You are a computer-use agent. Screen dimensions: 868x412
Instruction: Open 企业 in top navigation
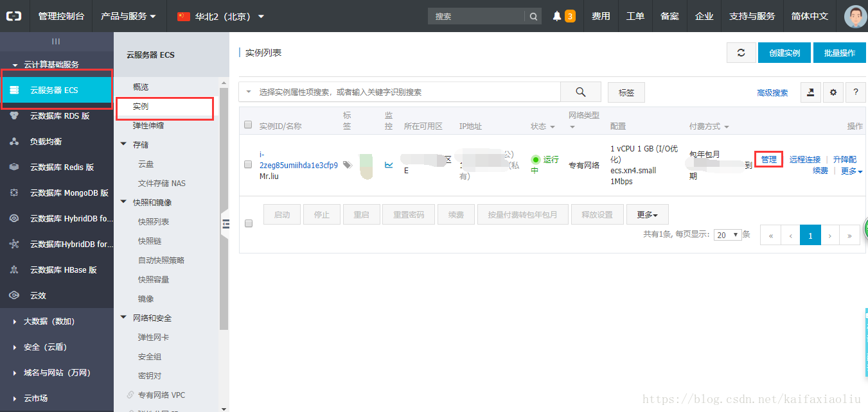point(704,16)
